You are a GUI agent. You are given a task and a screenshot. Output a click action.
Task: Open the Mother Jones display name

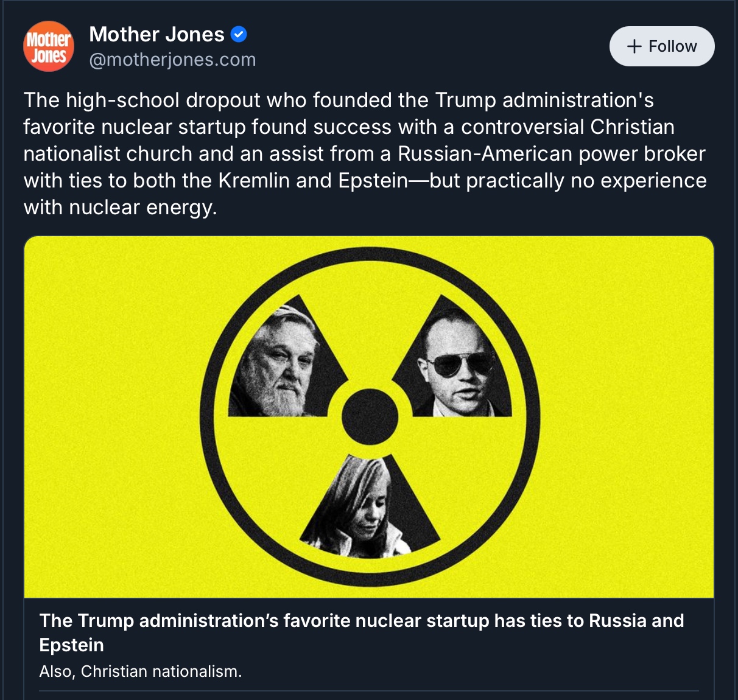coord(157,35)
